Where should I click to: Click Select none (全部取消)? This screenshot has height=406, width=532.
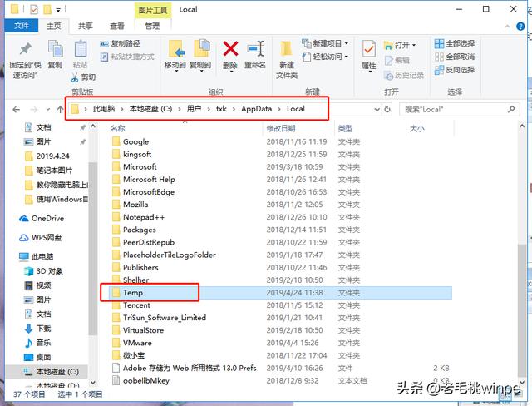455,57
